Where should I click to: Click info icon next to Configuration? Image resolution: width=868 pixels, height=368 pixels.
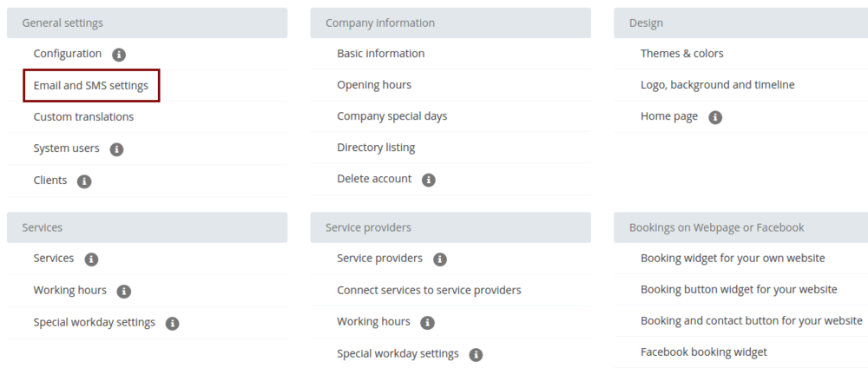119,55
